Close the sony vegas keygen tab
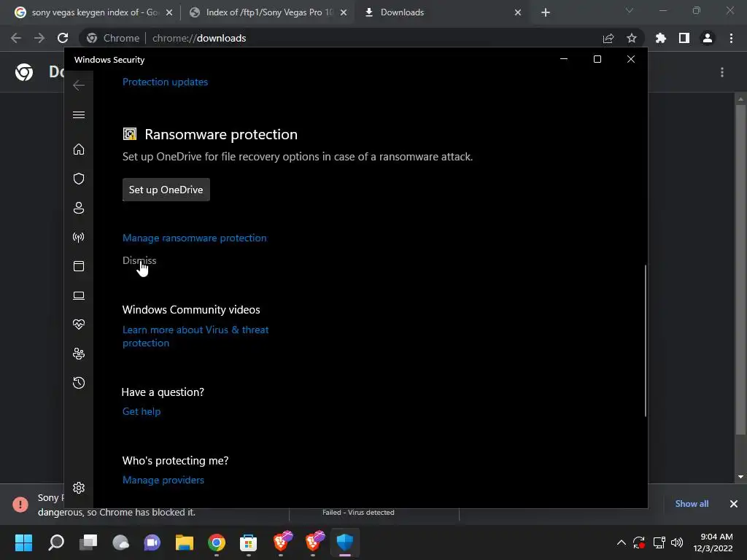The width and height of the screenshot is (747, 560). point(169,12)
